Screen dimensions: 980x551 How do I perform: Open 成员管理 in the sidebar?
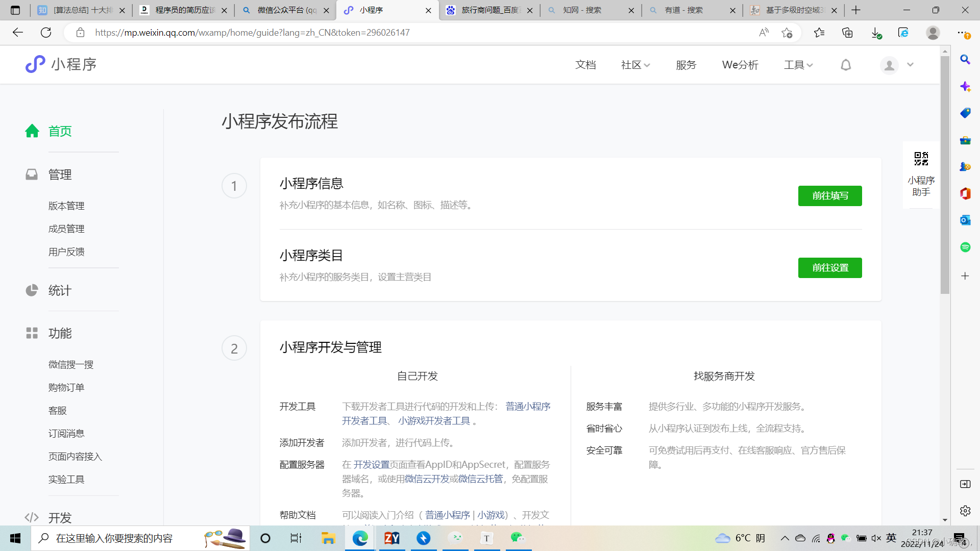coord(66,229)
